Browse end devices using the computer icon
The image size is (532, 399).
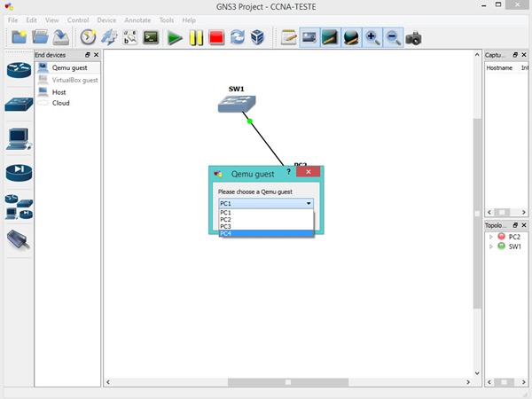(19, 139)
